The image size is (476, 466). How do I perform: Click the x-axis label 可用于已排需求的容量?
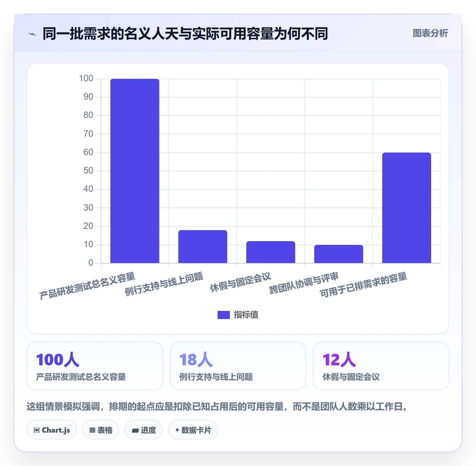tap(363, 285)
